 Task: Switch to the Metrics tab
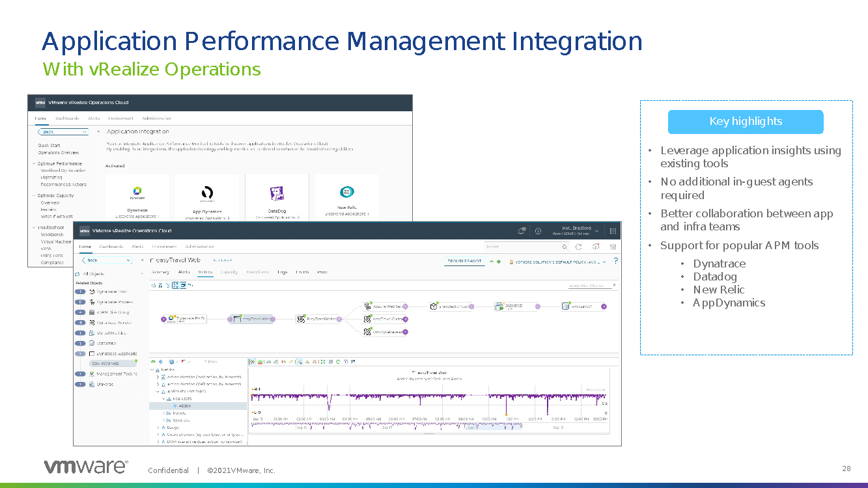(x=205, y=272)
